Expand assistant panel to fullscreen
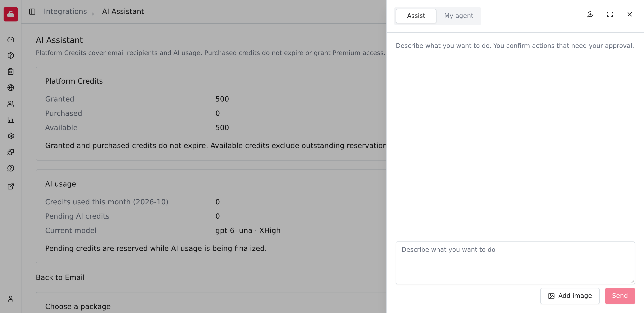The image size is (644, 313). [610, 14]
